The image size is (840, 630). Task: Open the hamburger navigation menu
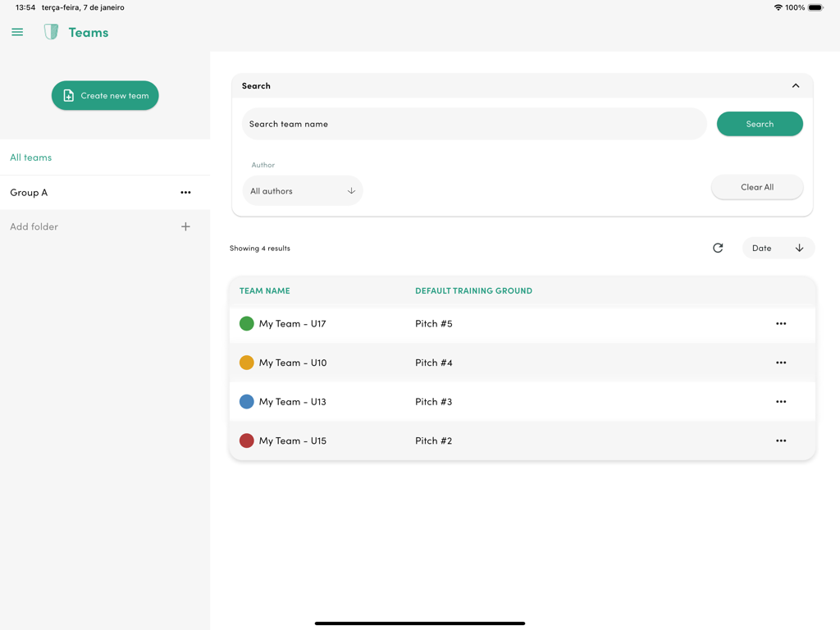tap(17, 32)
